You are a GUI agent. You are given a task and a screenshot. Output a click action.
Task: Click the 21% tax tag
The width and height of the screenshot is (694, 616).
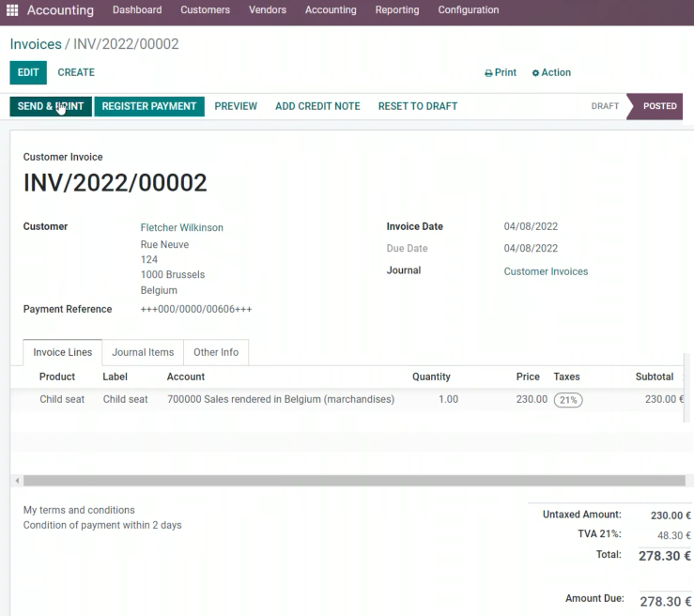[568, 400]
